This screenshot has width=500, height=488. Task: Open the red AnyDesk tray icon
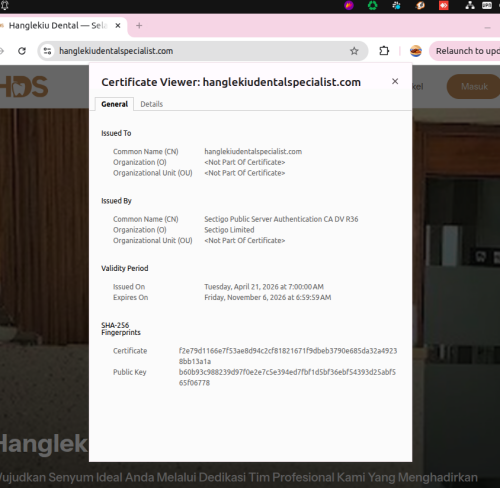tap(444, 5)
